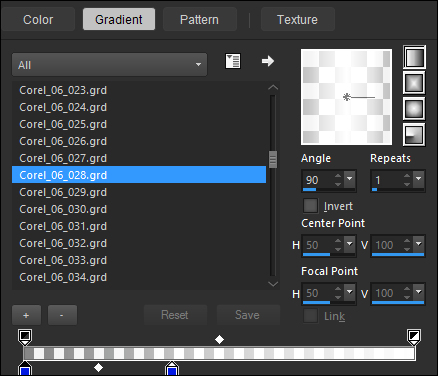The height and width of the screenshot is (376, 438).
Task: Select Corel_06_023.grd in the list
Action: (139, 90)
